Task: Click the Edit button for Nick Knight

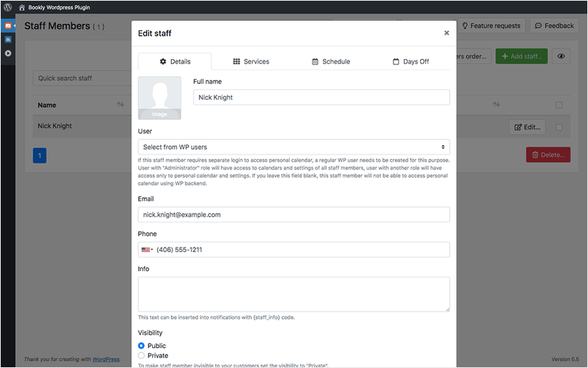Action: 527,127
